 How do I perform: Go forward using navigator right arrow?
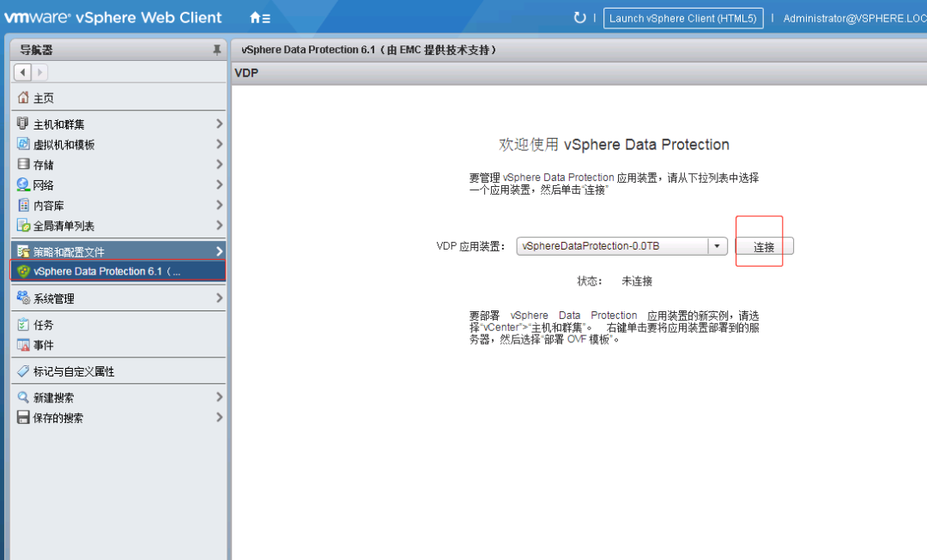[39, 73]
